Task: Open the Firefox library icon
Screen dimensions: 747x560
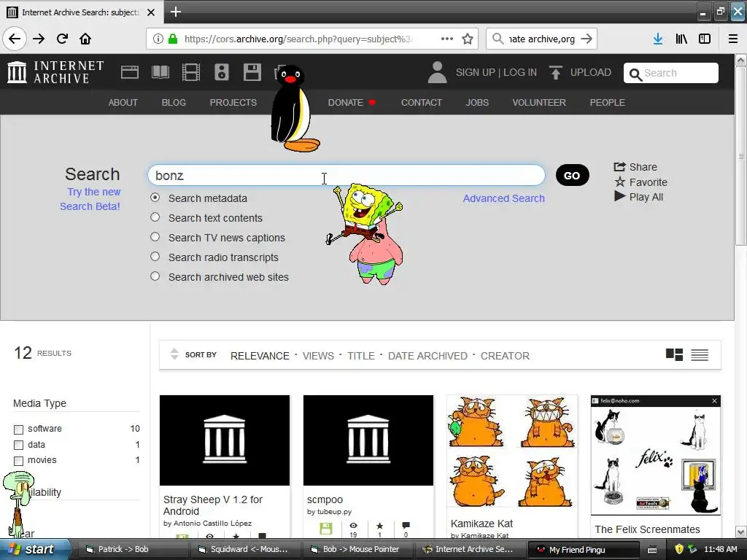Action: tap(681, 39)
